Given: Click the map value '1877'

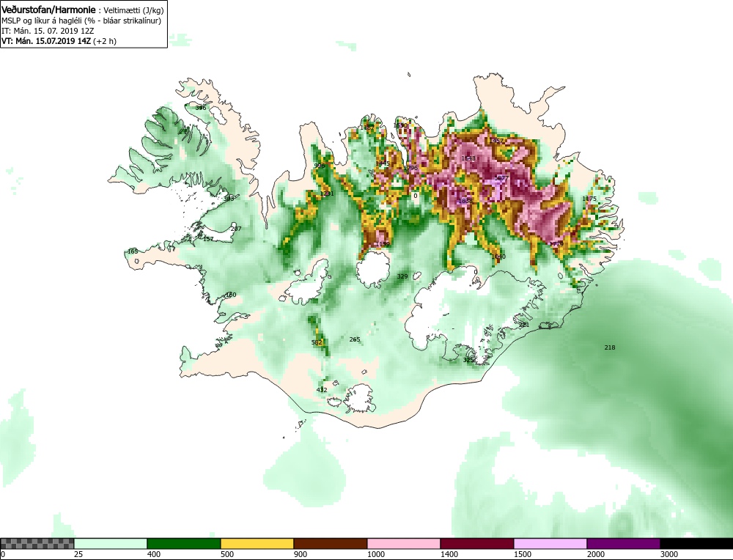Looking at the screenshot, I should pos(501,179).
